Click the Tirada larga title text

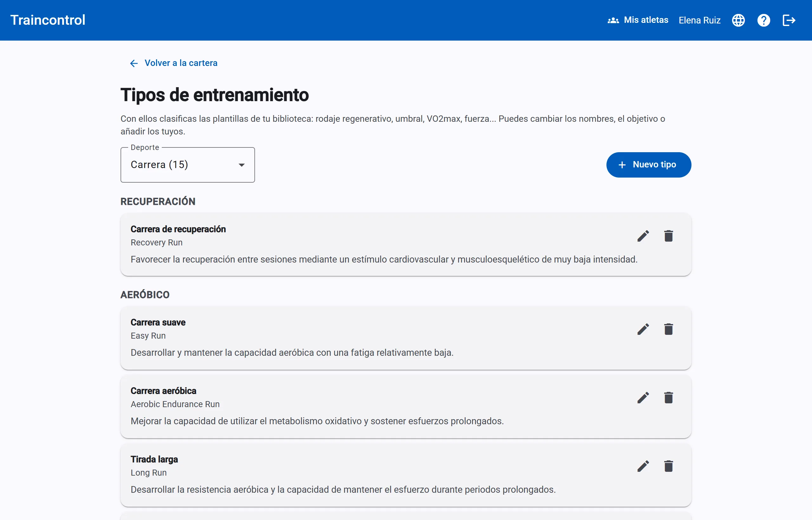click(x=154, y=459)
